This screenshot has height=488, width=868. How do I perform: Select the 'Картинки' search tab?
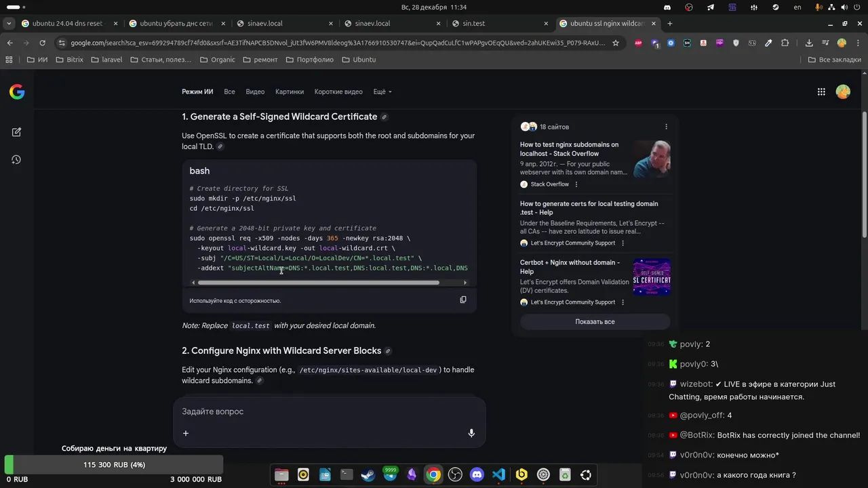coord(290,91)
